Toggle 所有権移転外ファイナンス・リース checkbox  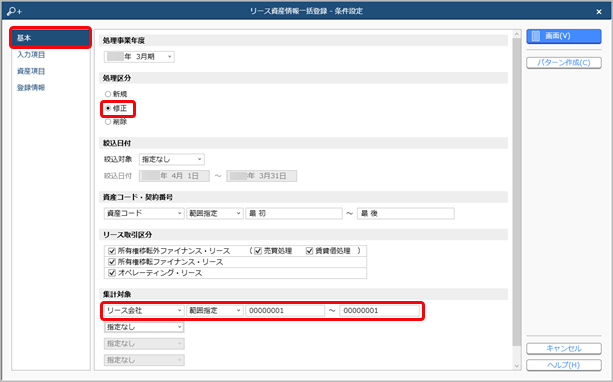tap(112, 251)
